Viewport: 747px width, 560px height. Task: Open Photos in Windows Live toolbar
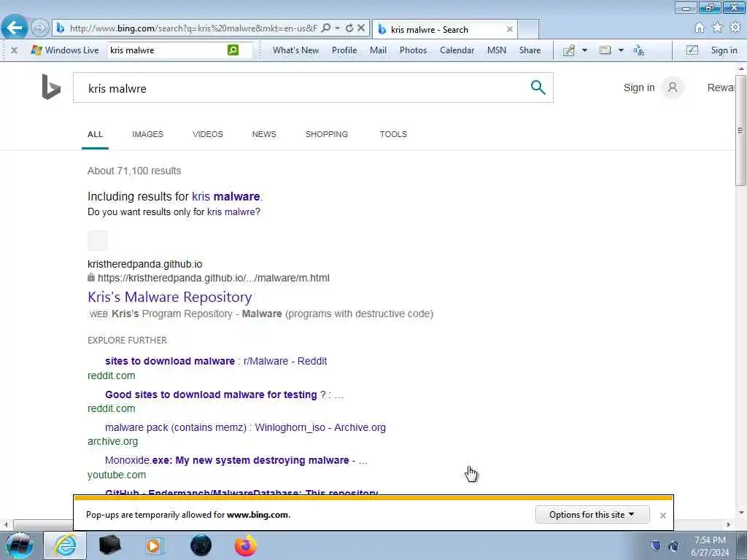coord(413,50)
